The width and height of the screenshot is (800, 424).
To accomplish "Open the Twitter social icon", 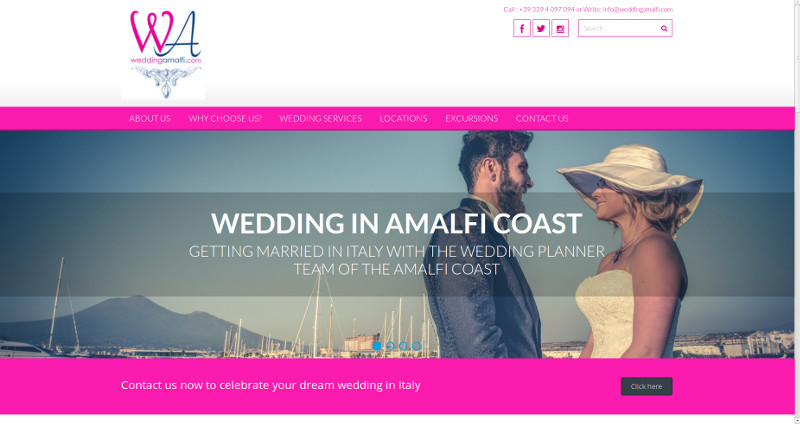I will tap(541, 28).
